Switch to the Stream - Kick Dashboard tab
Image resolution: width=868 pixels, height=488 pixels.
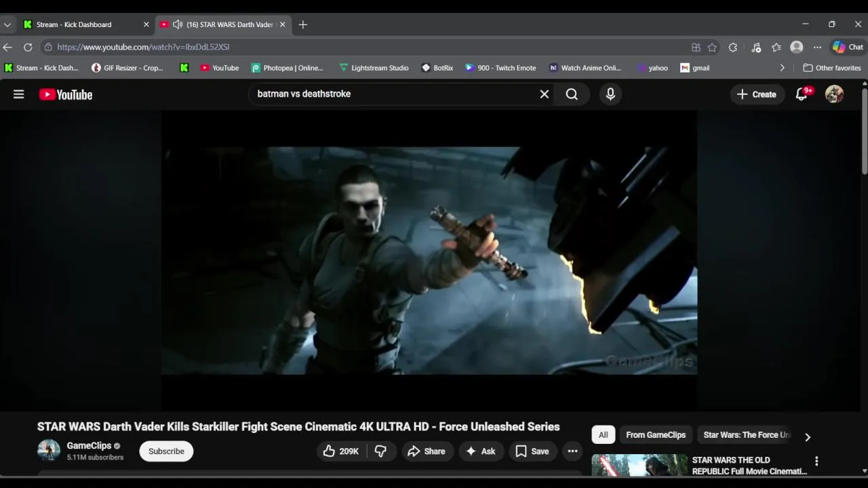click(x=74, y=24)
